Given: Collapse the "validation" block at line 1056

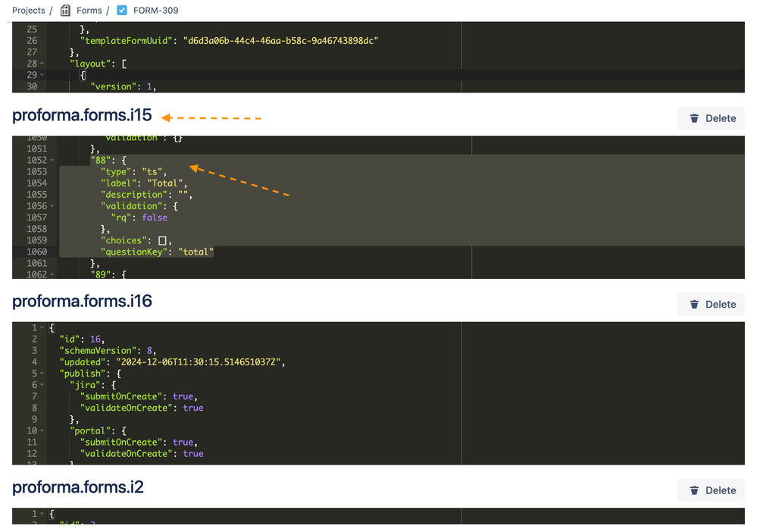Looking at the screenshot, I should (52, 206).
